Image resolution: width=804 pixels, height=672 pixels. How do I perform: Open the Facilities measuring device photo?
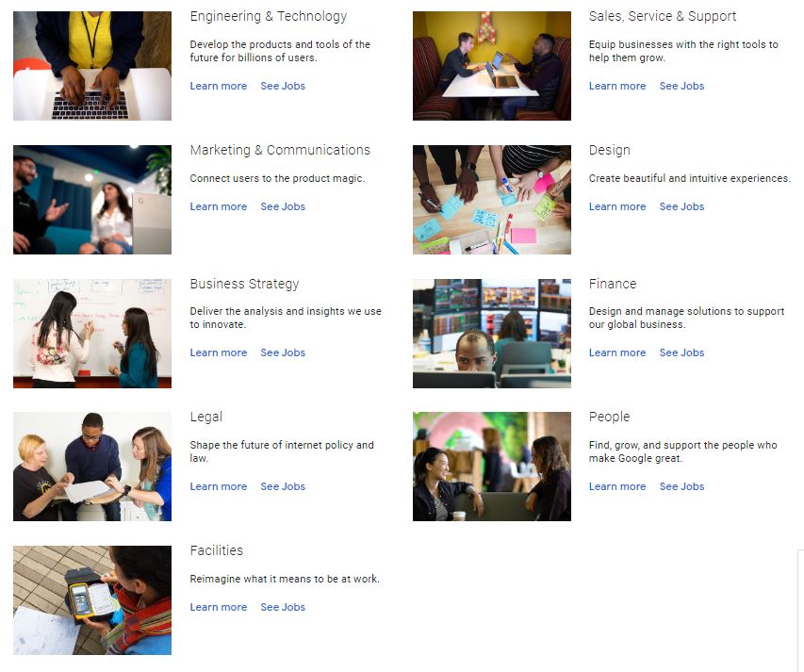click(92, 600)
